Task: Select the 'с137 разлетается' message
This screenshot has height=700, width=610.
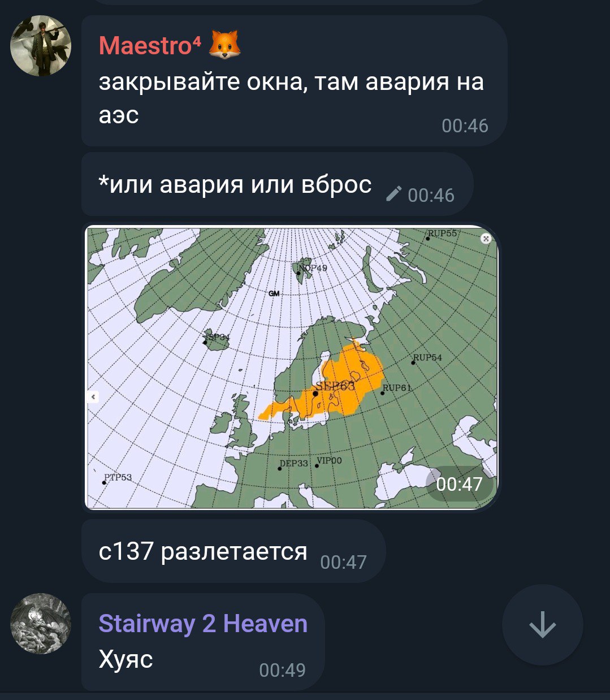Action: coord(233,551)
